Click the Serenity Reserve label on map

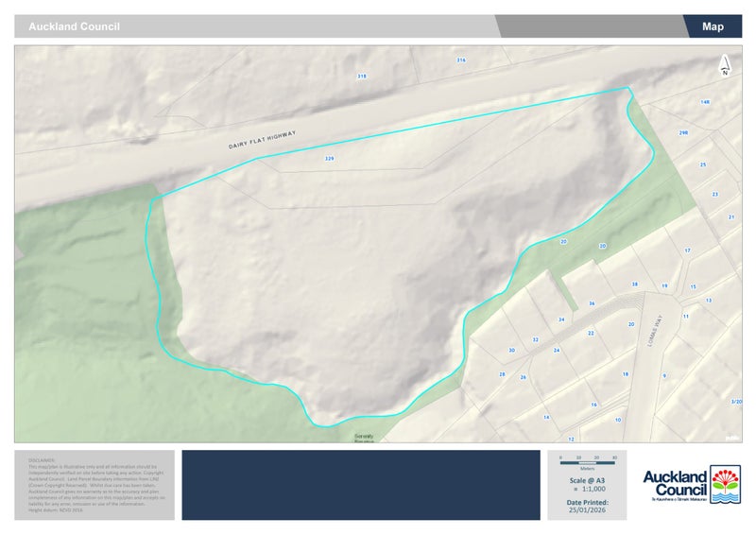pos(364,439)
